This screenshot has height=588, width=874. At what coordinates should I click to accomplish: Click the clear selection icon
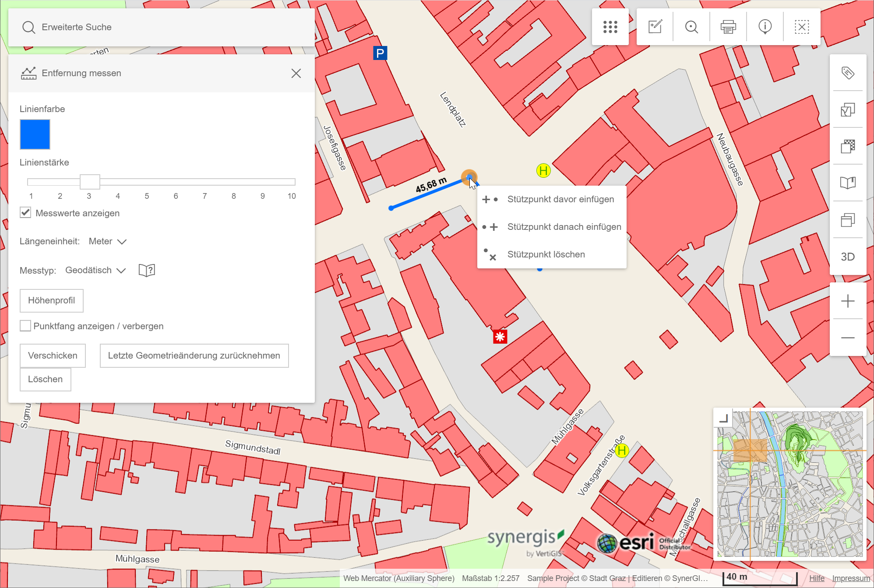pyautogui.click(x=802, y=27)
